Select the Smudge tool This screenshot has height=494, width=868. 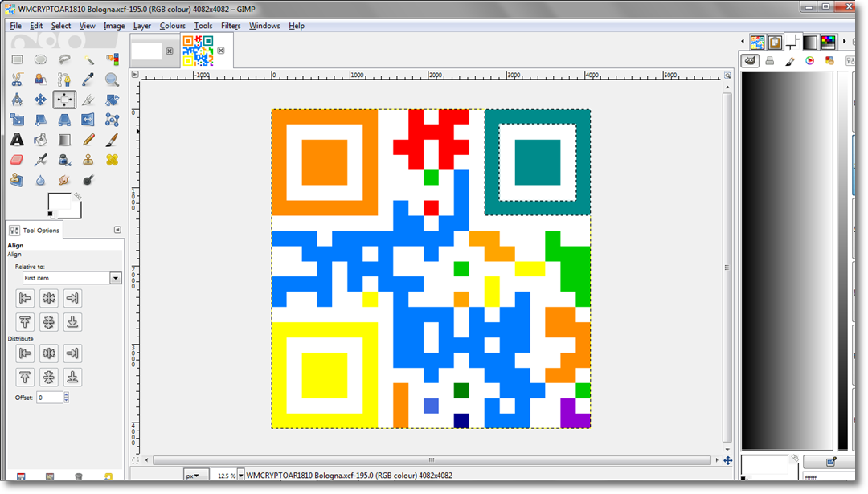point(64,180)
